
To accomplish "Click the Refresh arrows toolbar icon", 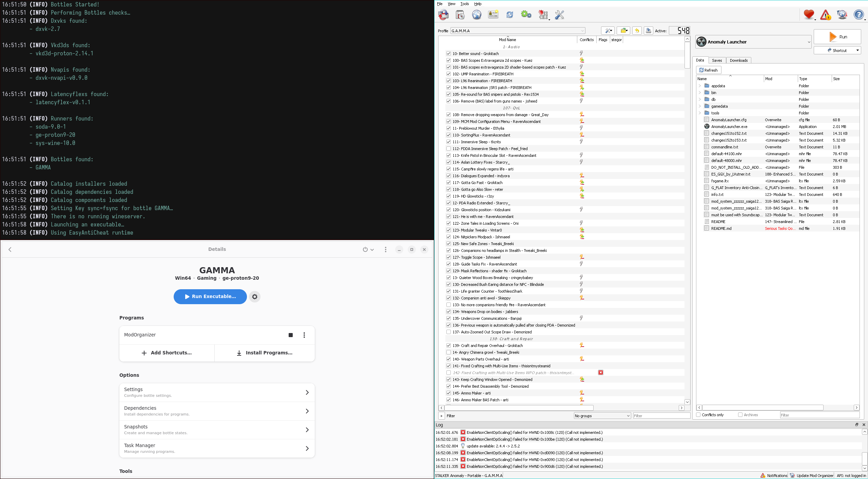I will click(x=509, y=15).
